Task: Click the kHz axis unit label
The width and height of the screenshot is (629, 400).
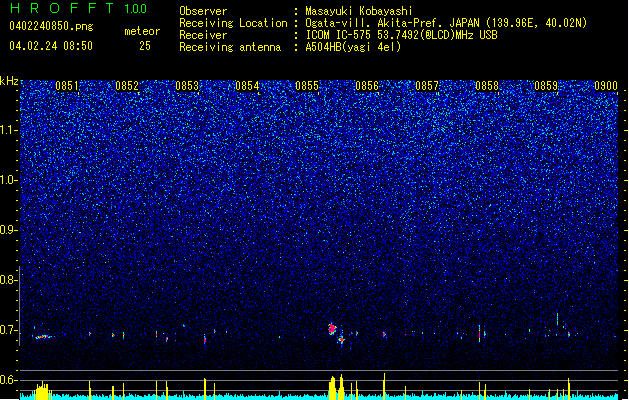Action: (9, 81)
